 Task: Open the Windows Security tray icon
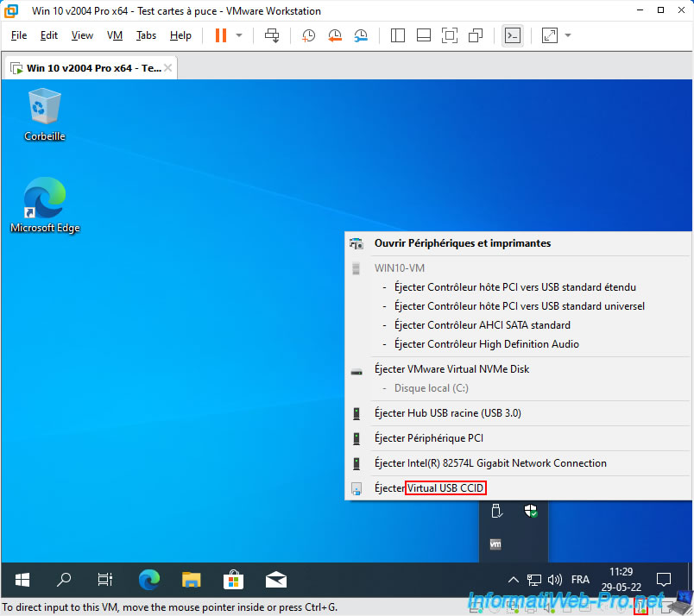531,511
